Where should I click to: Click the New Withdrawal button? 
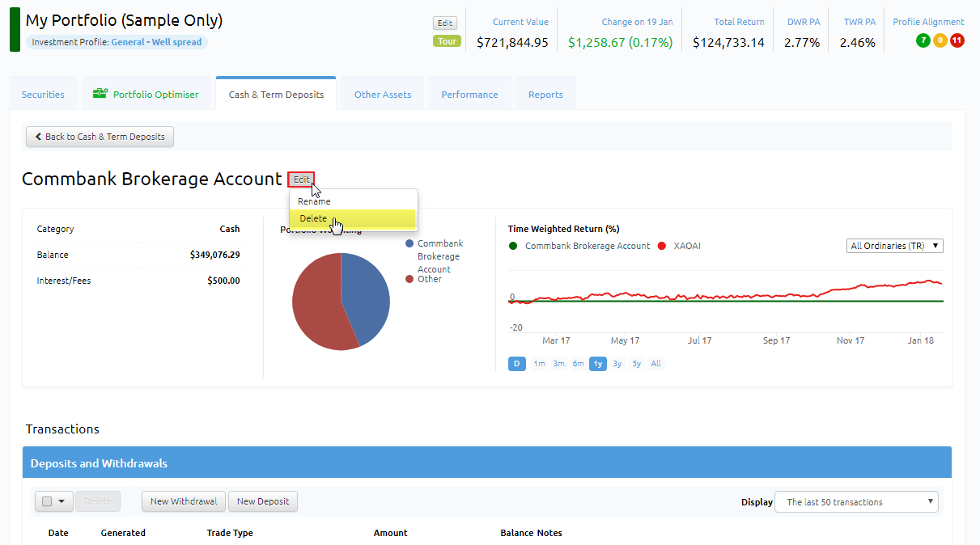(x=184, y=501)
